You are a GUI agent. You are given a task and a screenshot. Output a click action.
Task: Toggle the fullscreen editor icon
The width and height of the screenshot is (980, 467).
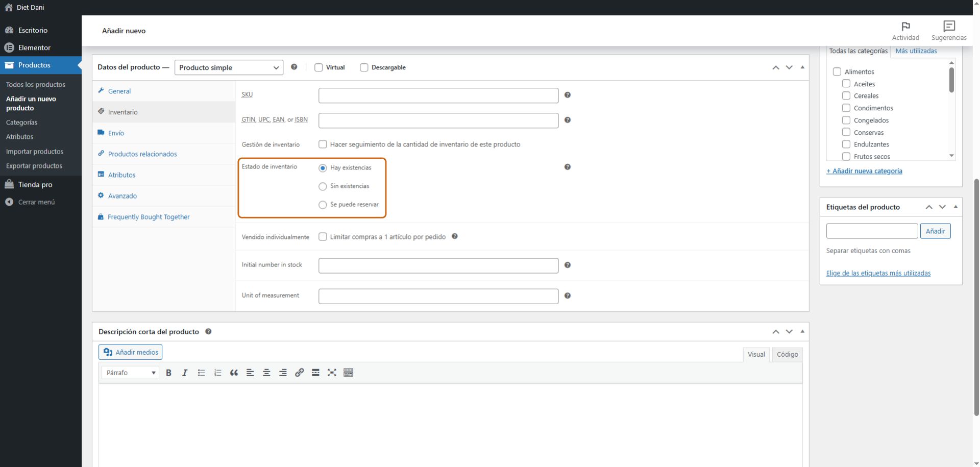tap(332, 373)
